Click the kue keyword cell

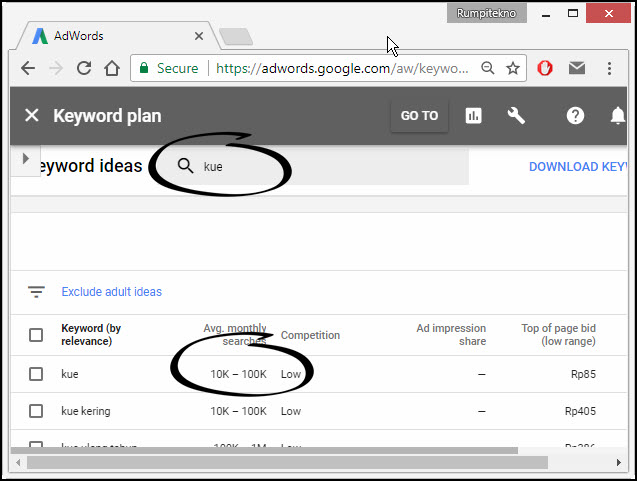[x=69, y=374]
